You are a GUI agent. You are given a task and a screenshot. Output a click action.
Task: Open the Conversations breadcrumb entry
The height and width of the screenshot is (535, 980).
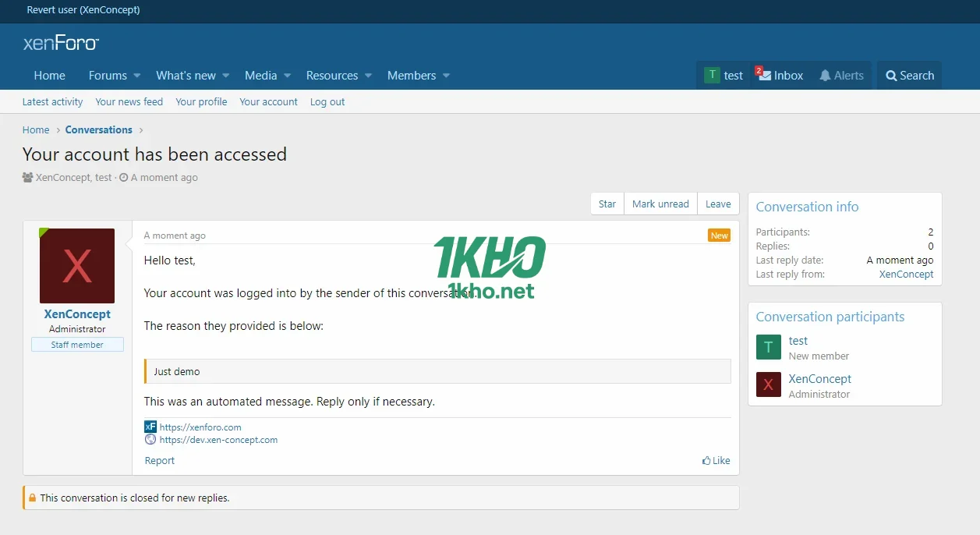coord(98,129)
